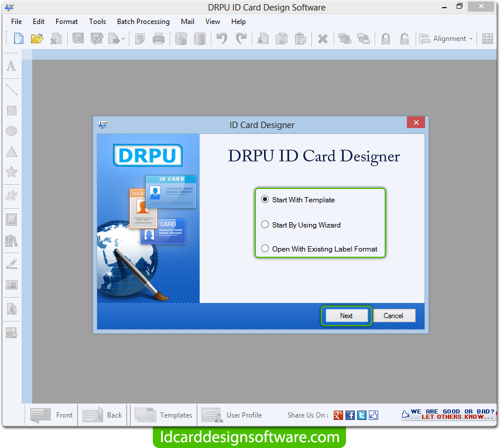Choose the Ellipse shape tool
The width and height of the screenshot is (500, 448).
click(11, 131)
